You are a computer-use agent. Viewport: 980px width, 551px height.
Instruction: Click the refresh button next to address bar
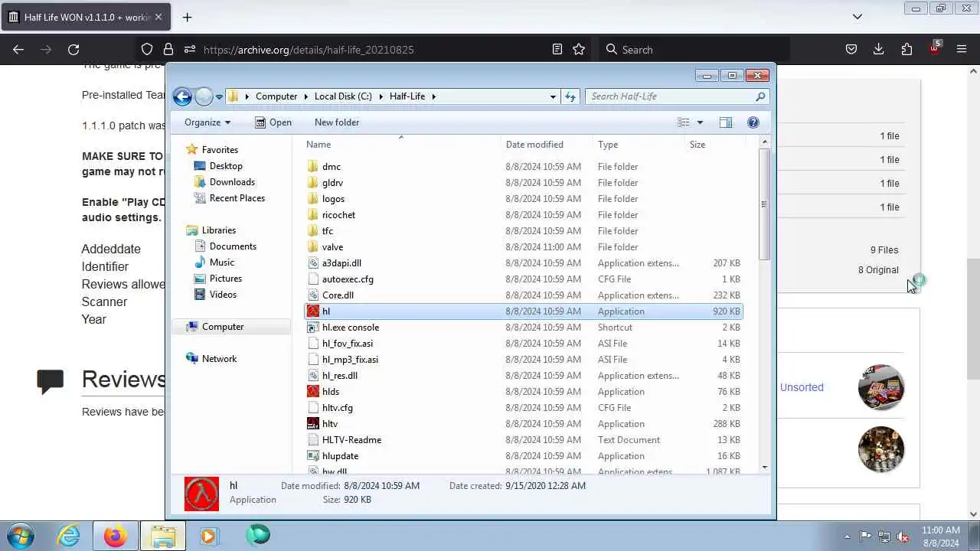(x=570, y=96)
